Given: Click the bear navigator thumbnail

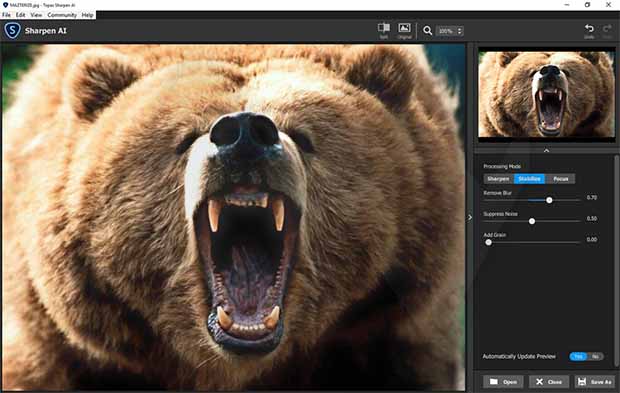Looking at the screenshot, I should coord(546,94).
